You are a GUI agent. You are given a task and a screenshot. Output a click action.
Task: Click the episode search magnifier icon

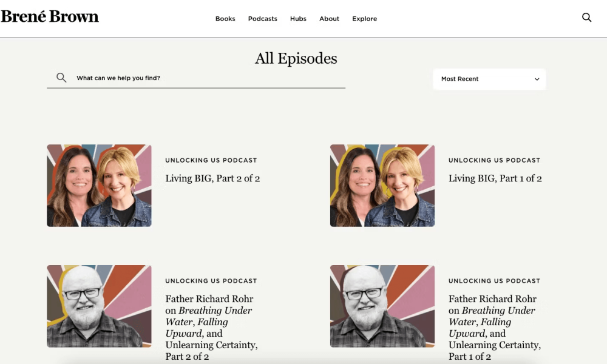point(61,78)
